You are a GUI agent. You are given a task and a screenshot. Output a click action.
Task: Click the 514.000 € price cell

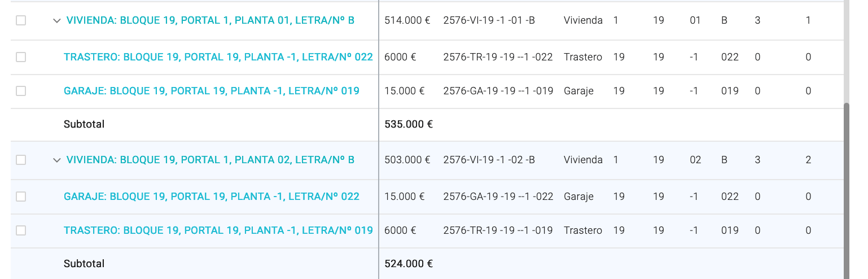(407, 20)
